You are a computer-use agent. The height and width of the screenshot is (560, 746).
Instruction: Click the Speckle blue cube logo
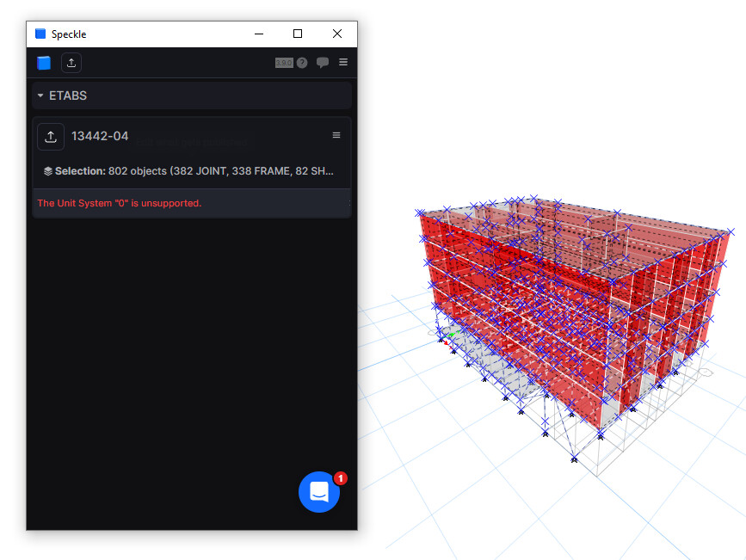(44, 63)
